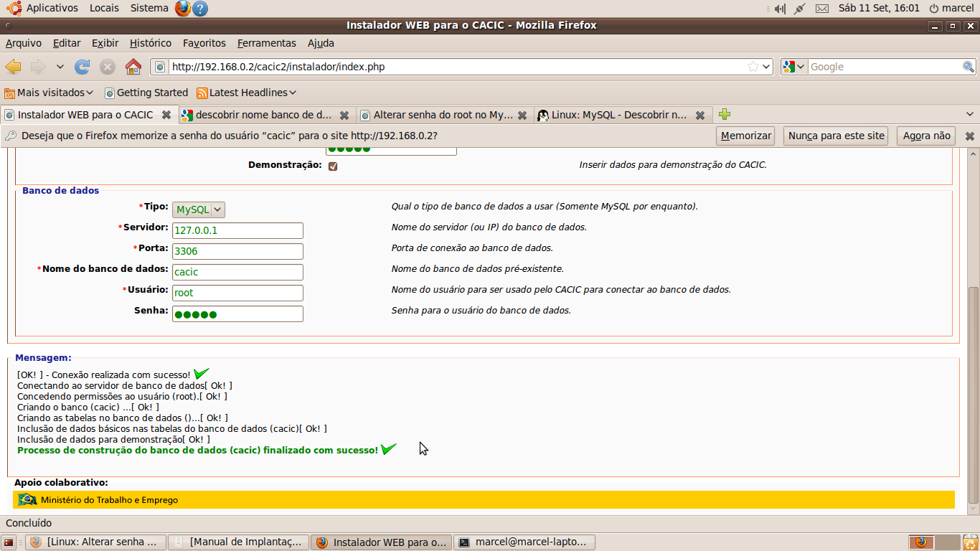Open the Editar menu
The height and width of the screenshot is (551, 980).
click(67, 43)
